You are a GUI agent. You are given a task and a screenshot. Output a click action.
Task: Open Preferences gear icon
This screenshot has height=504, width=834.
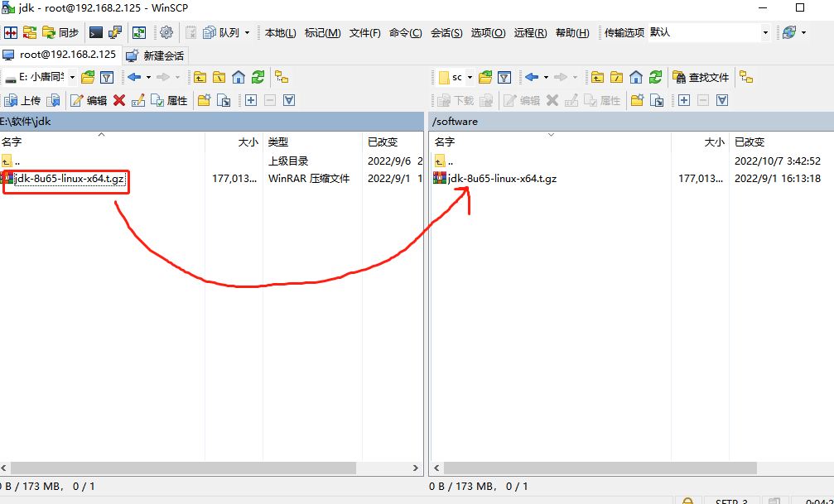tap(166, 33)
